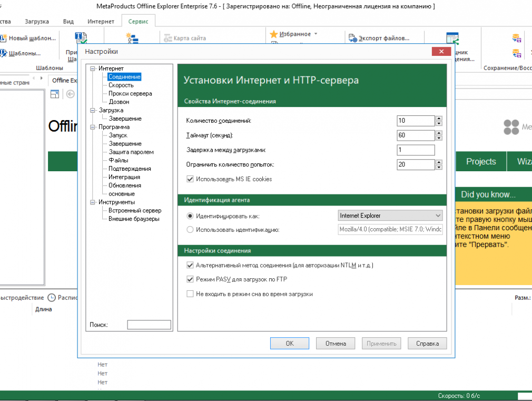
Task: Select Внешние браузеры tree item
Action: pos(134,219)
